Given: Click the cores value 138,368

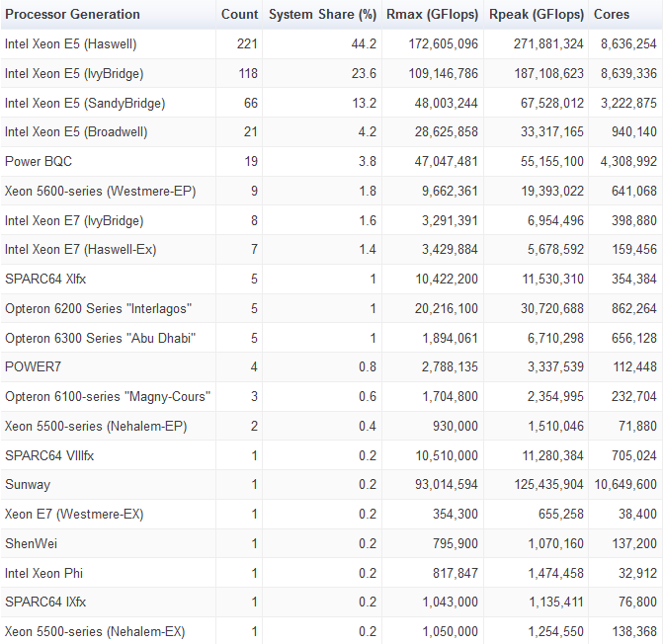Looking at the screenshot, I should 634,632.
